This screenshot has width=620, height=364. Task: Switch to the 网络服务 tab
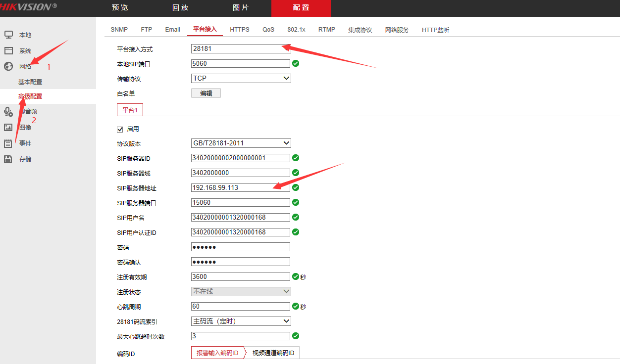coord(397,30)
